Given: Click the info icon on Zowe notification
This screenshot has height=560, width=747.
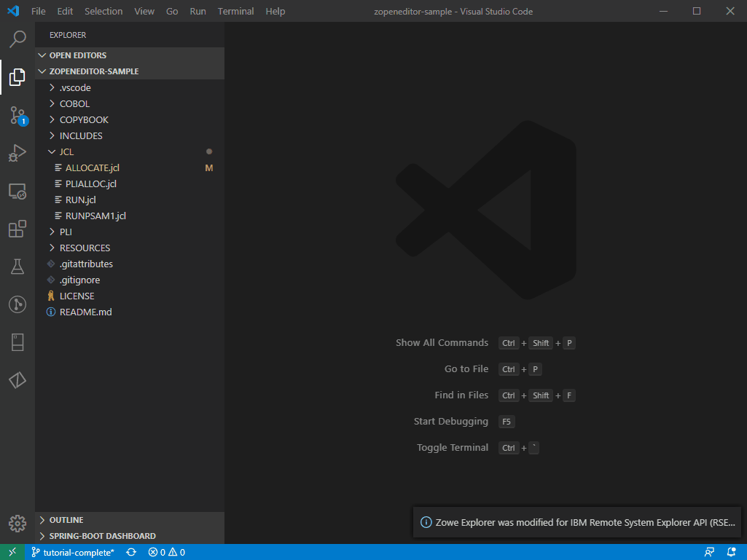Looking at the screenshot, I should point(426,522).
